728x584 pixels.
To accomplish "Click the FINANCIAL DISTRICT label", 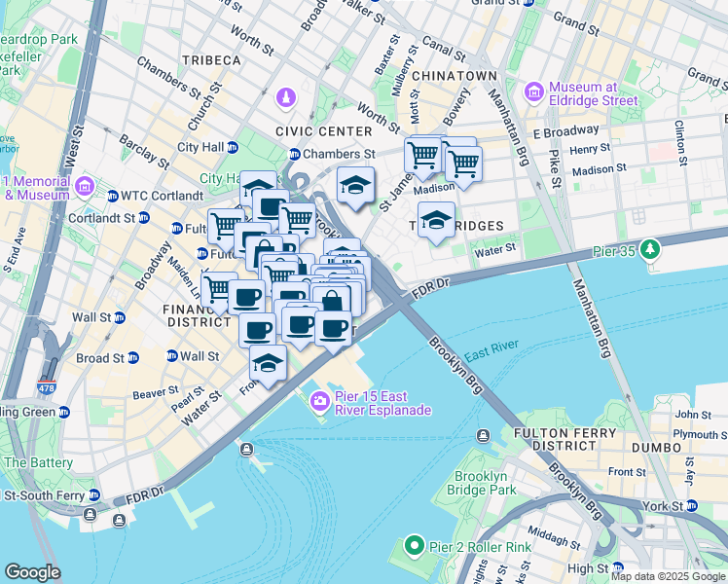I will pos(200,315).
